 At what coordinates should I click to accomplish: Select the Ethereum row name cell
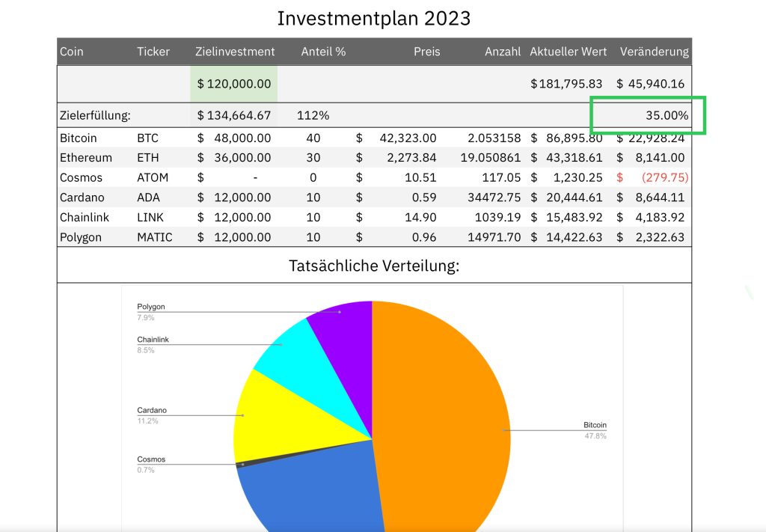point(86,157)
